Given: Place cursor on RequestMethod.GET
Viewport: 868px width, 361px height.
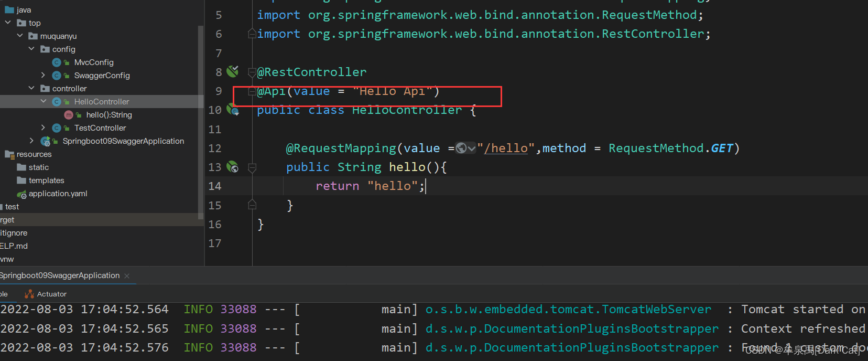Looking at the screenshot, I should (x=671, y=148).
